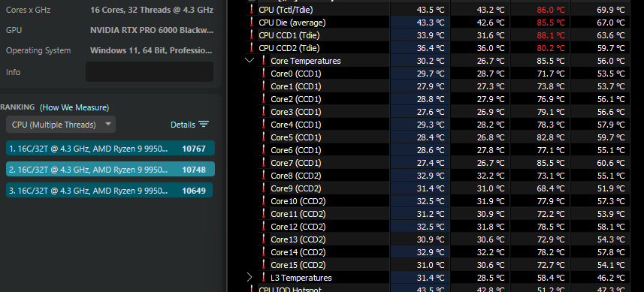Click the red 86.0 °C maximum value
The height and width of the screenshot is (292, 644).
[x=550, y=10]
